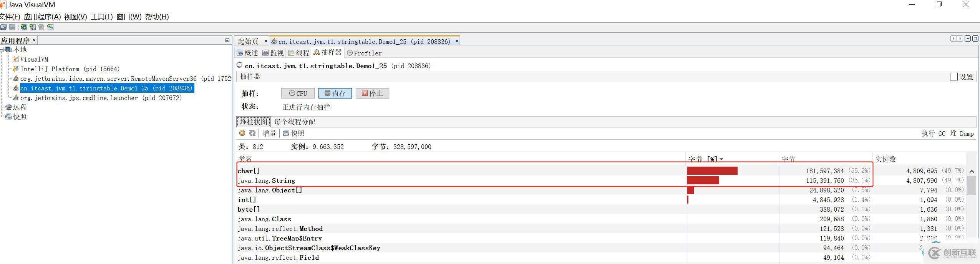This screenshot has width=980, height=264.
Task: Click the 远程 network icon
Action: point(8,107)
